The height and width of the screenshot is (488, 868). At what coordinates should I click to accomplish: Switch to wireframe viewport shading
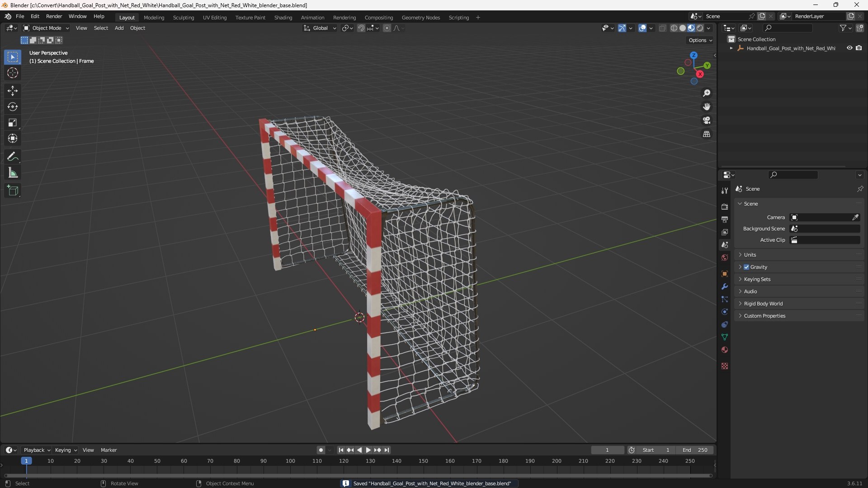(x=674, y=28)
